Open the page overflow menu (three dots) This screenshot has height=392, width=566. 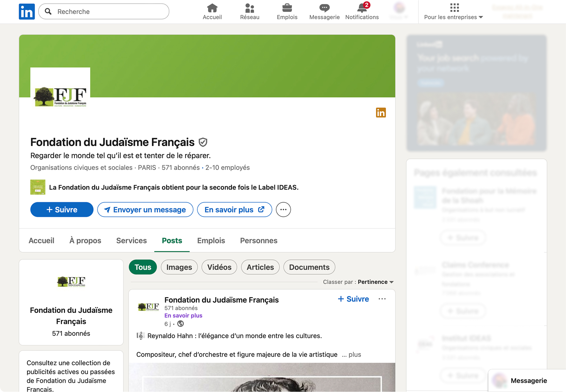(x=283, y=210)
